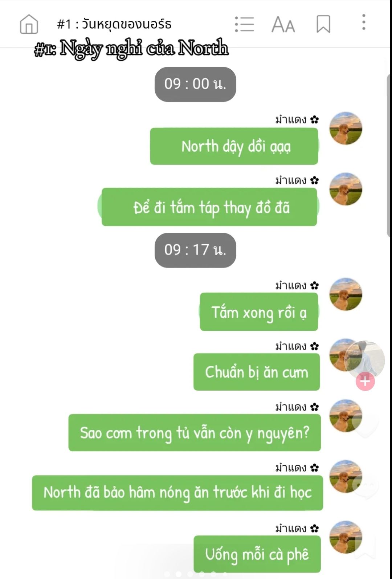Tap the '09 : 00 น.' timestamp bubble
The height and width of the screenshot is (579, 392).
[195, 84]
